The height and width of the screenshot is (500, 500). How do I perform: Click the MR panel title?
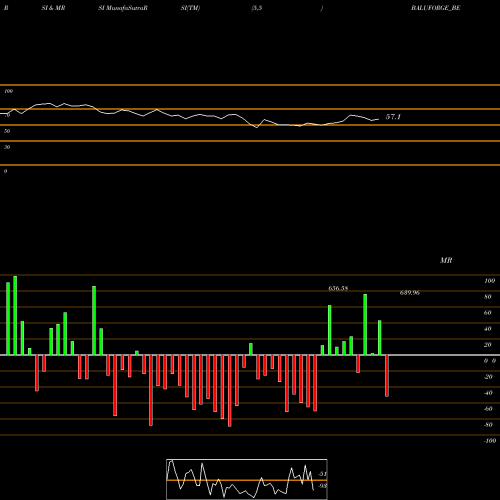[446, 260]
